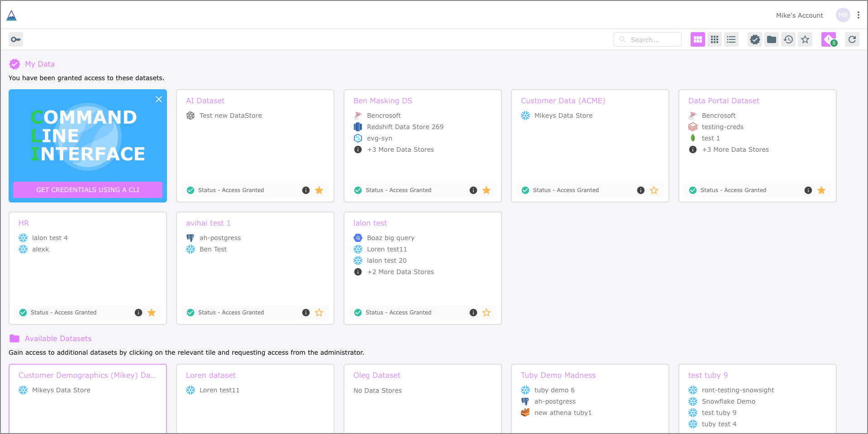Viewport: 868px width, 434px height.
Task: Open info icon on lalon test status bar
Action: point(473,313)
